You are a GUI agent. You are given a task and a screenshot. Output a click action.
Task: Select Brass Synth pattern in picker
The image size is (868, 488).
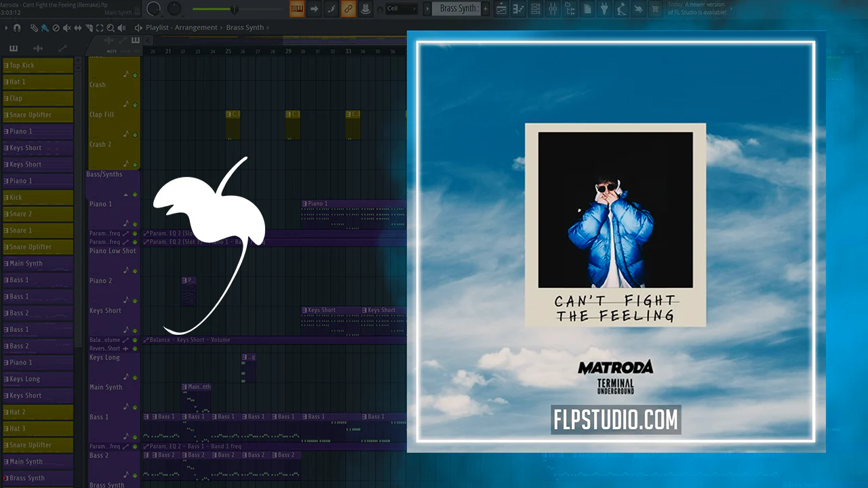(x=38, y=478)
